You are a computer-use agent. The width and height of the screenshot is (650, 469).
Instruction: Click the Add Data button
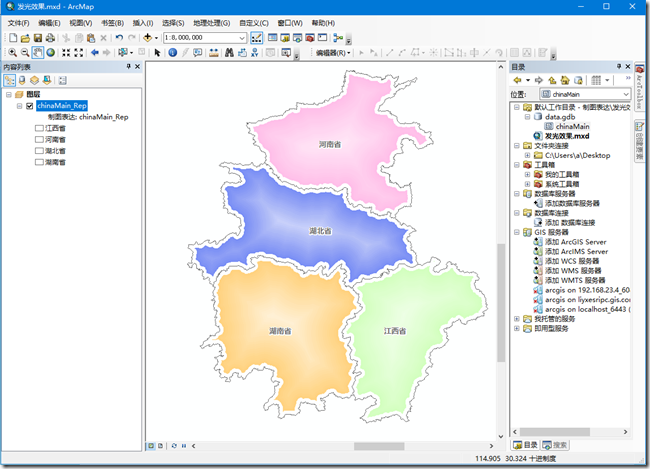148,38
